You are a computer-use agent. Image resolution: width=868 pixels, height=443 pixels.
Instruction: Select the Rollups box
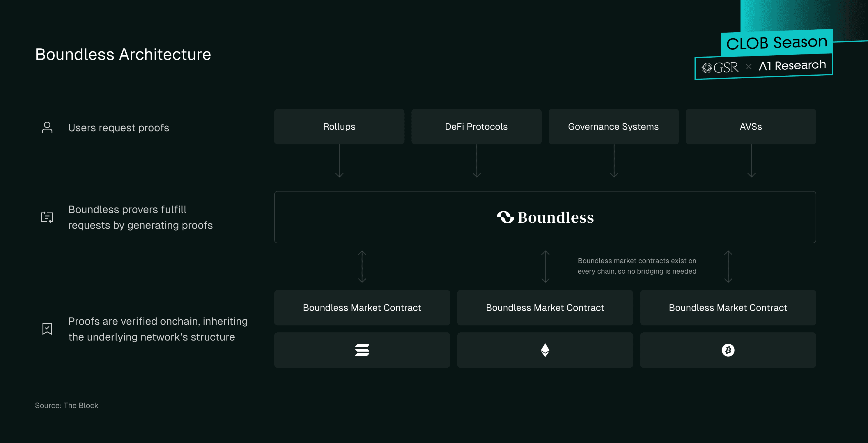(339, 127)
